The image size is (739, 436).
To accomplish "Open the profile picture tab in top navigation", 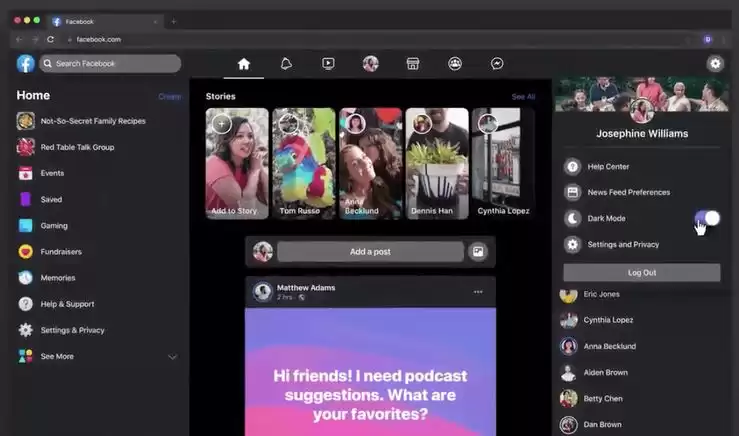I will click(x=370, y=64).
